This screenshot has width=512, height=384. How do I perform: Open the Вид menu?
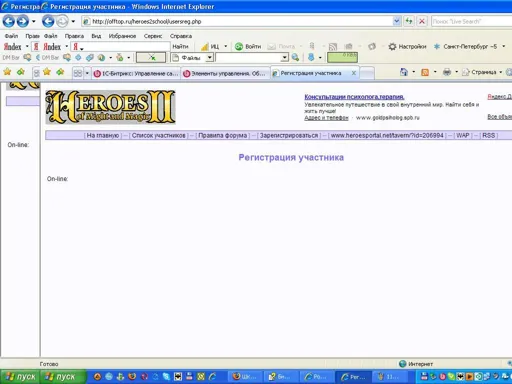pos(96,36)
